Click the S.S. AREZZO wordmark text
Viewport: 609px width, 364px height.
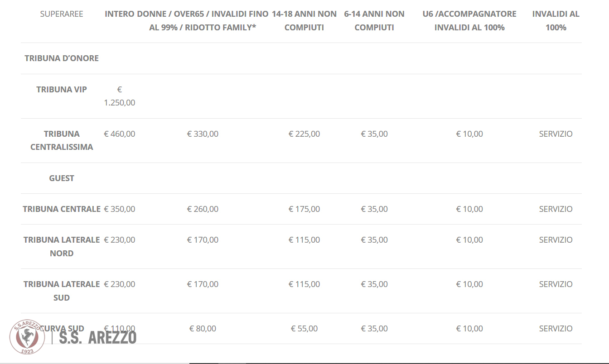97,337
